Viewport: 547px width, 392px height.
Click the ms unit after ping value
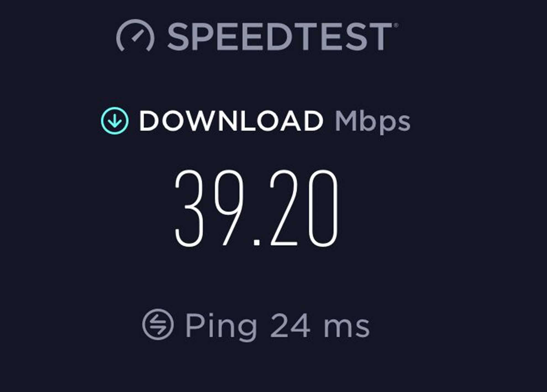pos(346,328)
